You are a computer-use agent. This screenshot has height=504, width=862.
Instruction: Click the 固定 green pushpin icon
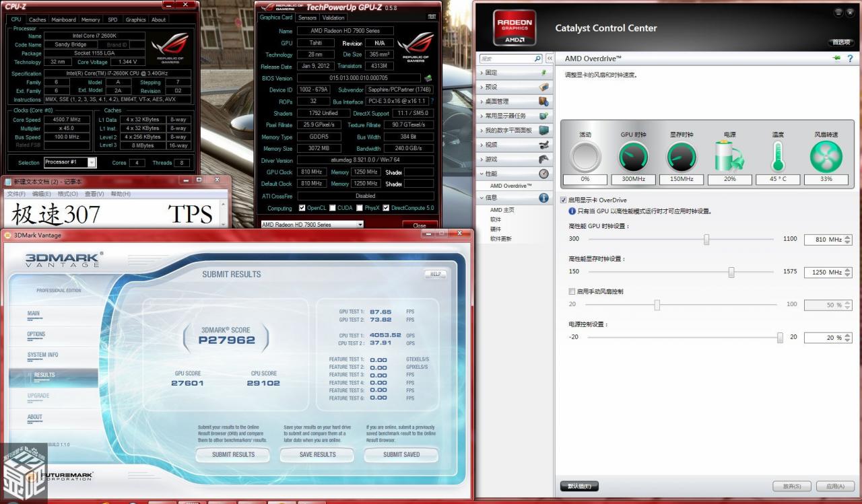[x=544, y=72]
